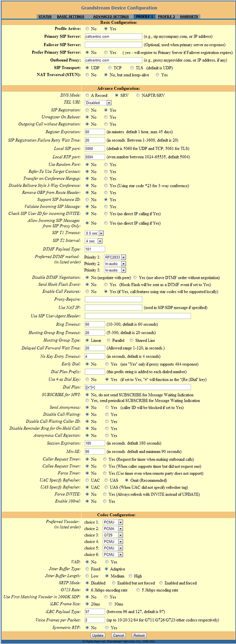
Task: Focus the Local SIP port field
Action: coord(95,148)
